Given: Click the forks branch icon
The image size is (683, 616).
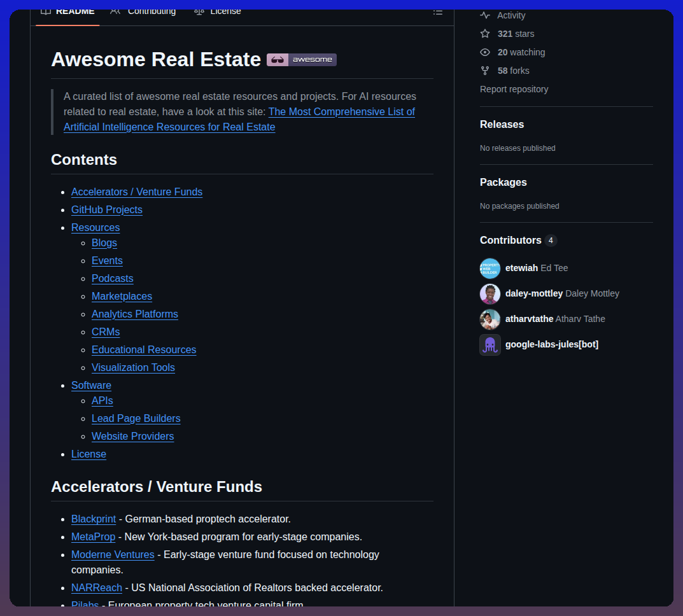Looking at the screenshot, I should (x=485, y=71).
